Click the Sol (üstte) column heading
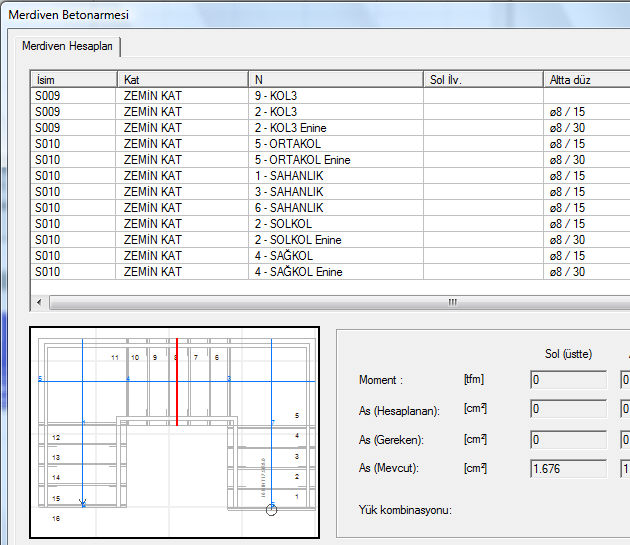 (568, 354)
